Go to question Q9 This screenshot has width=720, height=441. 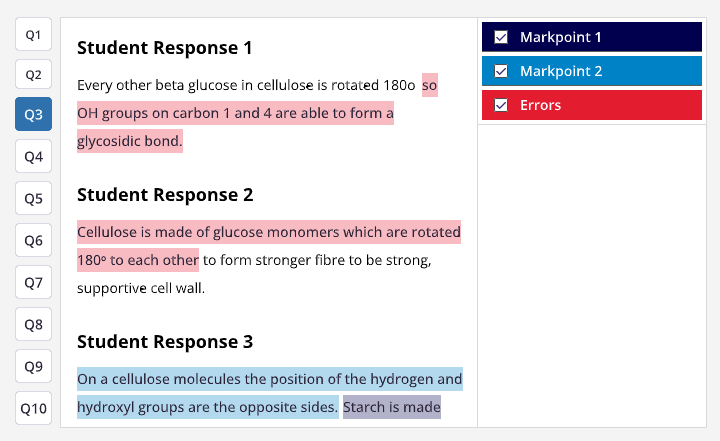click(33, 367)
